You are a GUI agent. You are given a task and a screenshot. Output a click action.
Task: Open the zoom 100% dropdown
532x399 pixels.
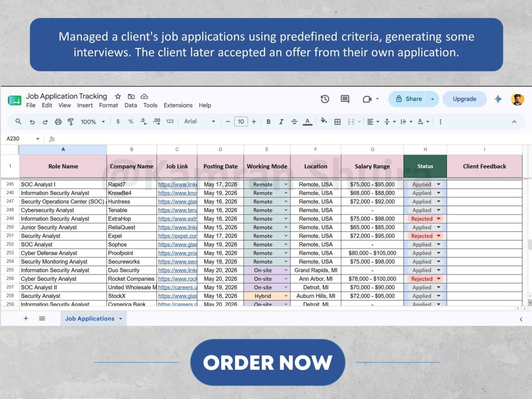point(93,121)
